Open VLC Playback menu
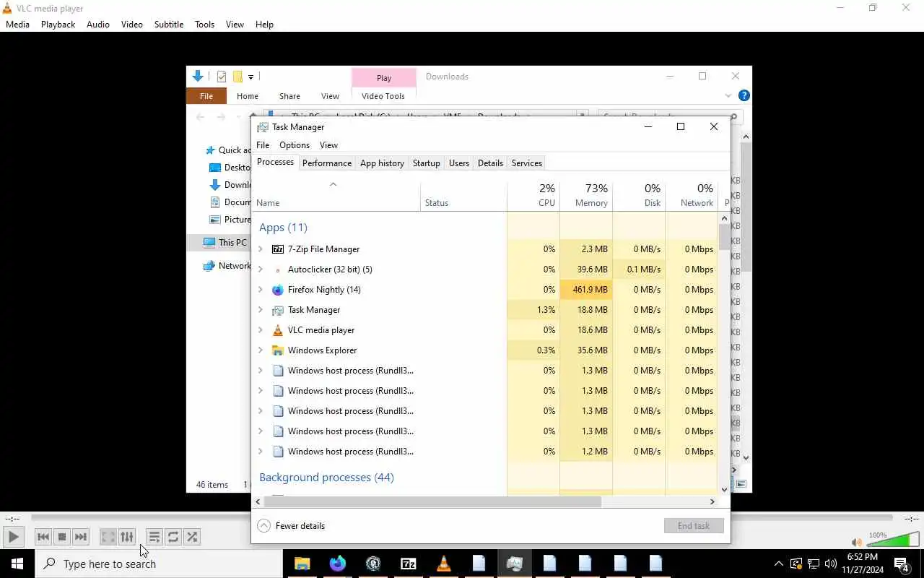Screen dimensions: 924x578 coord(58,24)
